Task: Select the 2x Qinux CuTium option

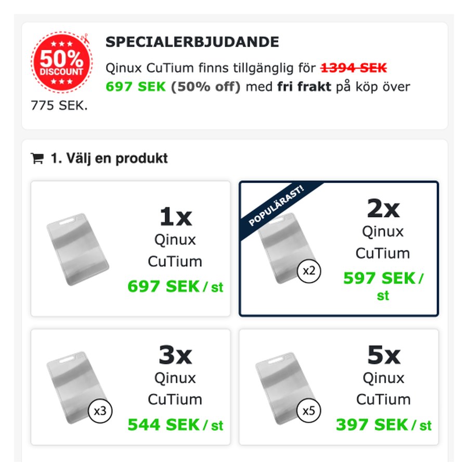Action: point(339,249)
